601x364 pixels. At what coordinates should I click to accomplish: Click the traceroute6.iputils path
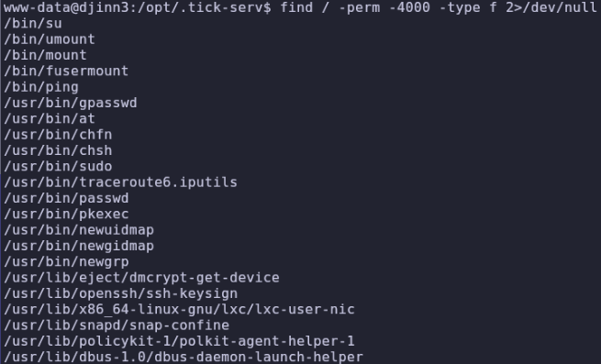click(121, 182)
